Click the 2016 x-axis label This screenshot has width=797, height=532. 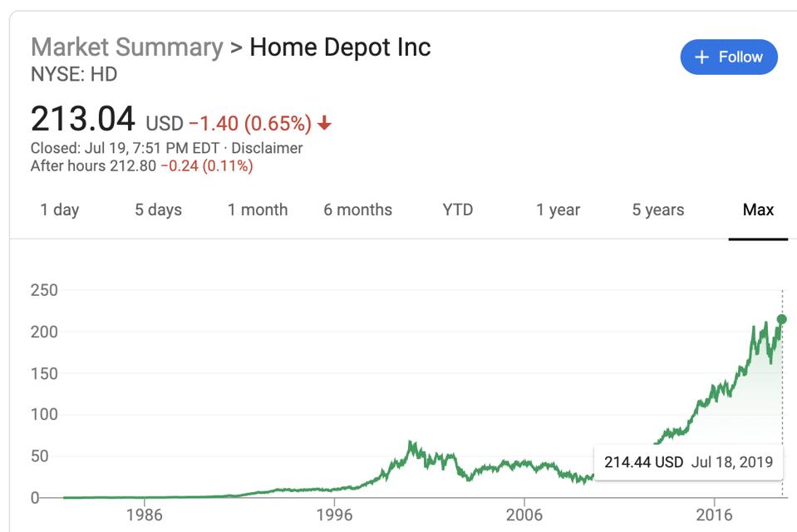(x=714, y=512)
